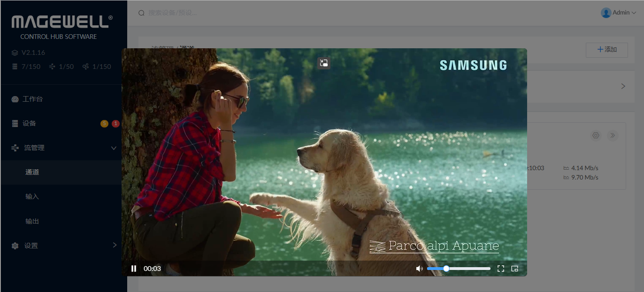644x292 pixels.
Task: Click the channel double-chevron icon
Action: click(x=612, y=135)
